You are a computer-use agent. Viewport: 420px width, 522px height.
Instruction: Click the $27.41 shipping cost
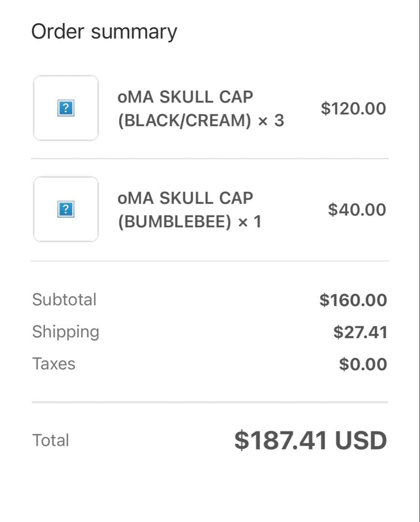click(x=360, y=332)
